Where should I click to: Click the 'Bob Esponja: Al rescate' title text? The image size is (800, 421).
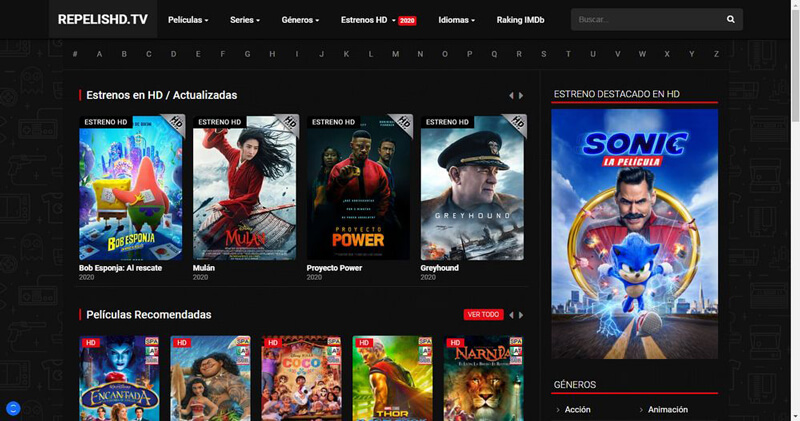[120, 268]
